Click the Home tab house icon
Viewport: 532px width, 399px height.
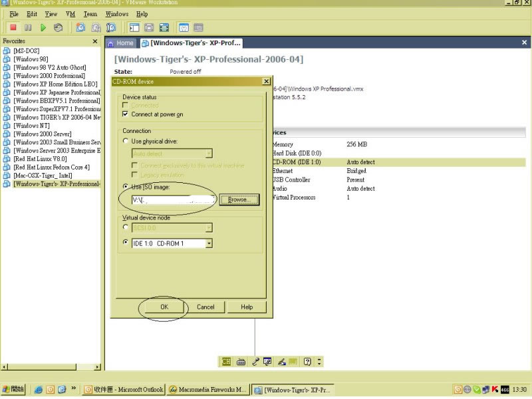(110, 43)
